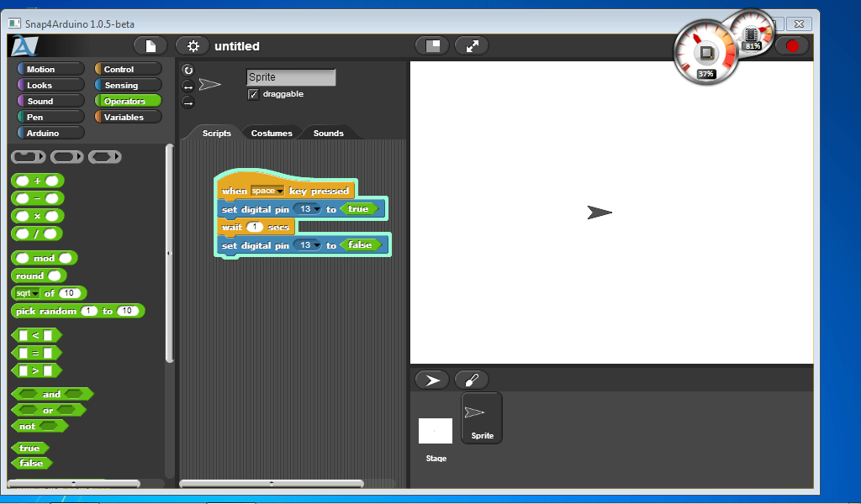This screenshot has height=504, width=861.
Task: Click the reporter ring block in palette
Action: point(67,157)
